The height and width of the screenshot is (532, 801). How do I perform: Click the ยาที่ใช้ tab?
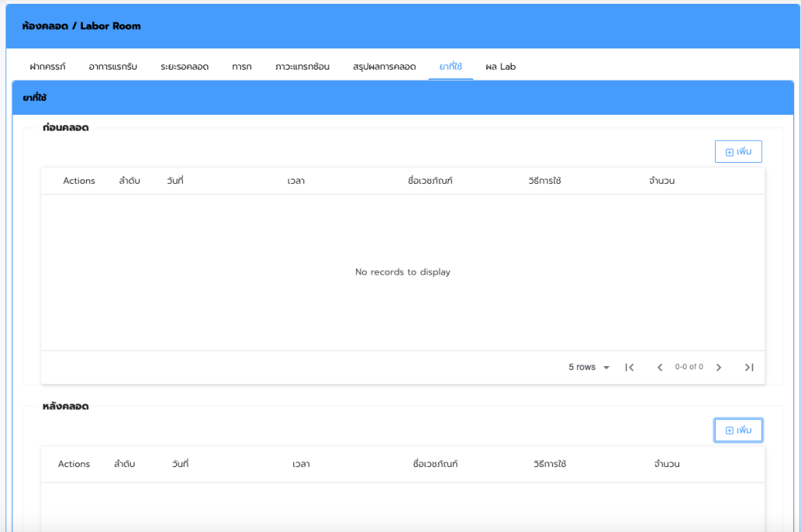click(451, 66)
